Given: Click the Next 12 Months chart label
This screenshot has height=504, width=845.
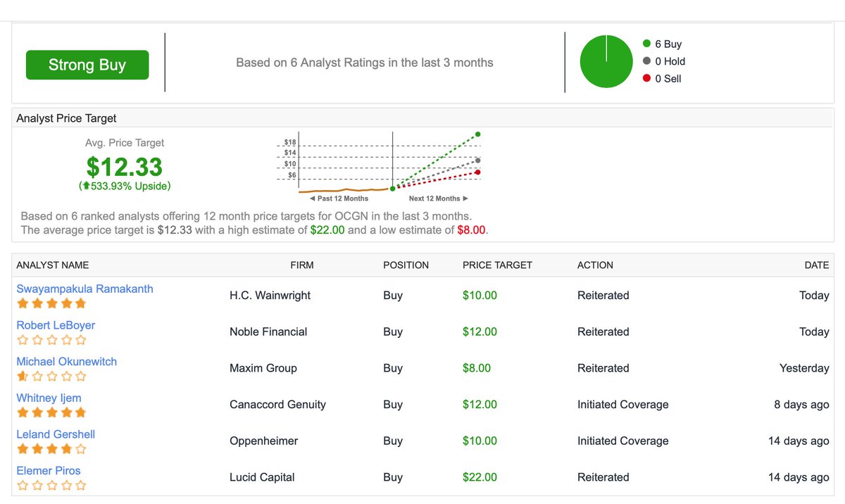Looking at the screenshot, I should click(438, 199).
